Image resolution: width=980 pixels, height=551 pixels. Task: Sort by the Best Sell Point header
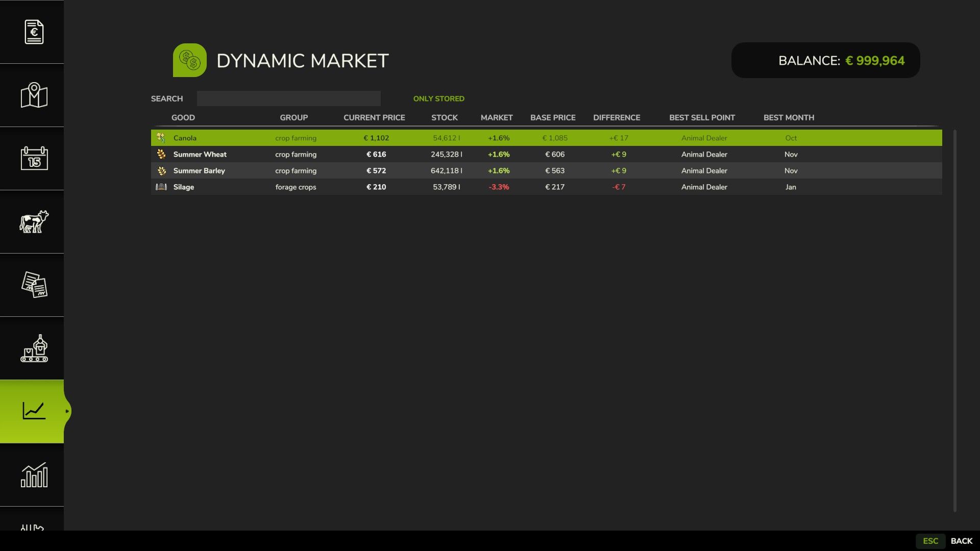(702, 117)
